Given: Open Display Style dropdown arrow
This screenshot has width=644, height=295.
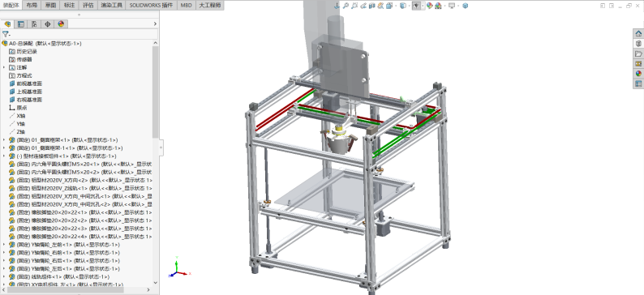Looking at the screenshot, I should pyautogui.click(x=410, y=6).
